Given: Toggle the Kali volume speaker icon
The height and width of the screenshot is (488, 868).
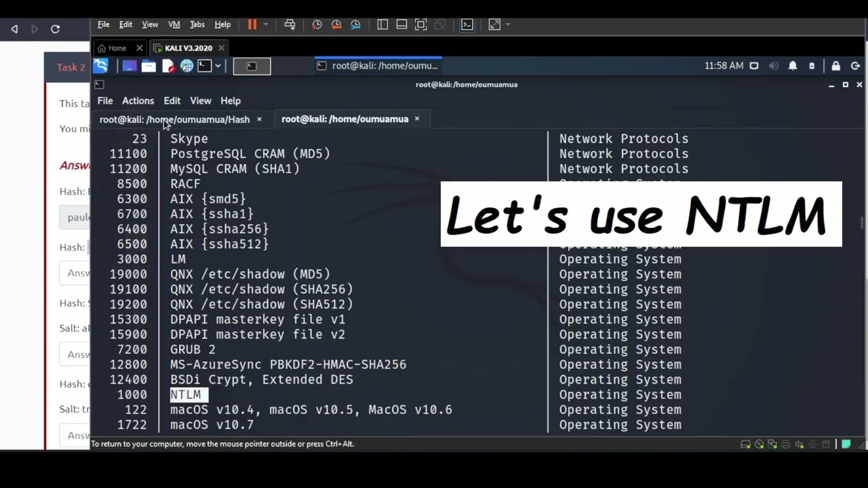Looking at the screenshot, I should pos(774,66).
